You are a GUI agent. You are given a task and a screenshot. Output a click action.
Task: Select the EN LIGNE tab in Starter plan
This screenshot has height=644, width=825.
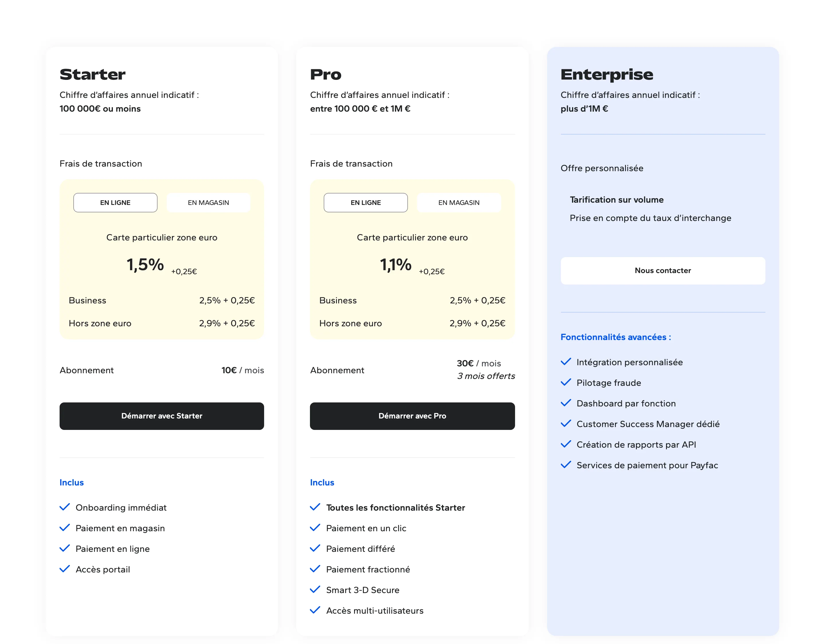click(x=115, y=203)
